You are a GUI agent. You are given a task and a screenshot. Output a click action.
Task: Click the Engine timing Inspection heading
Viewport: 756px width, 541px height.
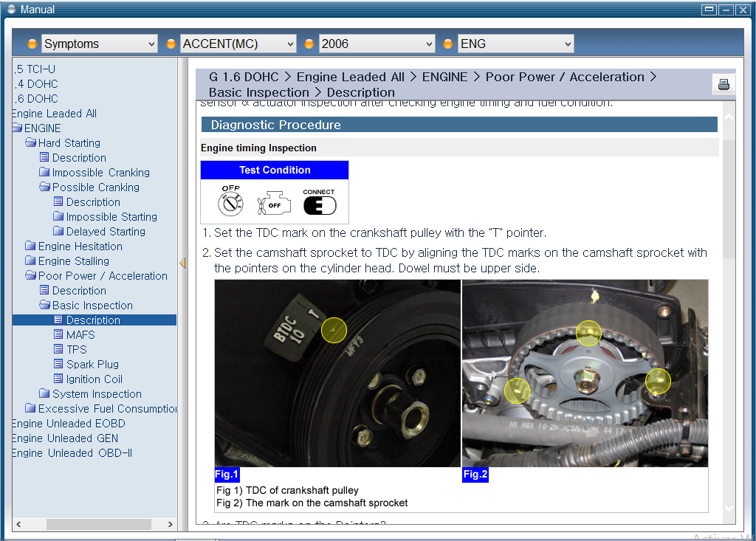259,148
